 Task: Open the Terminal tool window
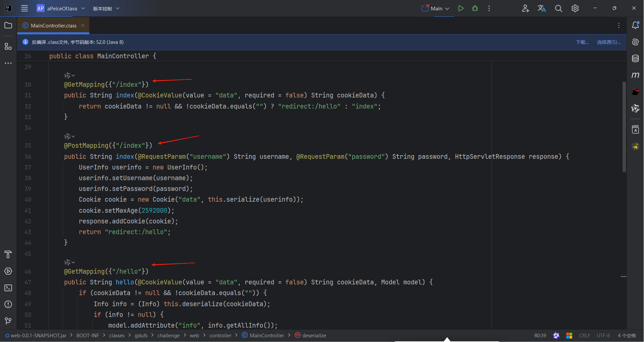point(8,288)
